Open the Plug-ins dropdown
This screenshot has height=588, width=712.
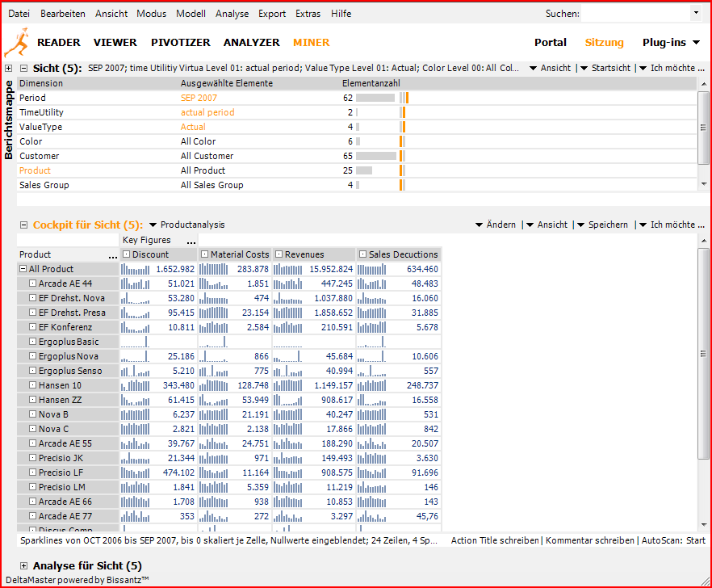(x=671, y=42)
